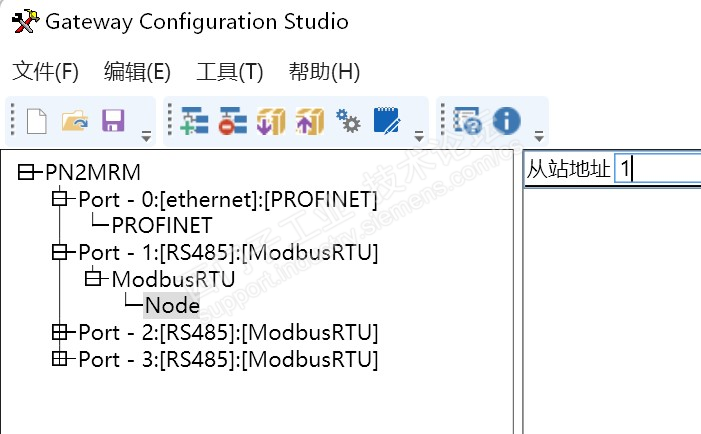Click the blue info icon in the toolbar
The height and width of the screenshot is (434, 701).
click(x=507, y=121)
